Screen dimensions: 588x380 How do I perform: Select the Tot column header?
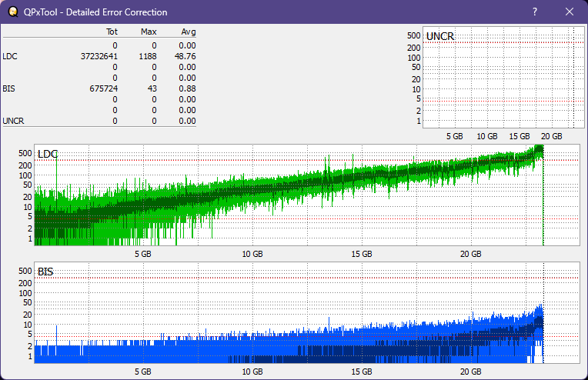pos(112,32)
